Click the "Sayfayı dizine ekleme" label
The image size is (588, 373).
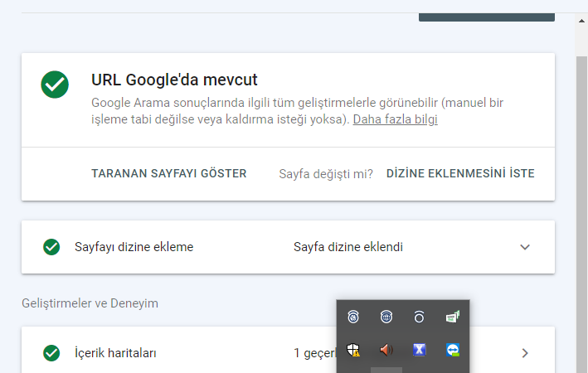(x=134, y=247)
